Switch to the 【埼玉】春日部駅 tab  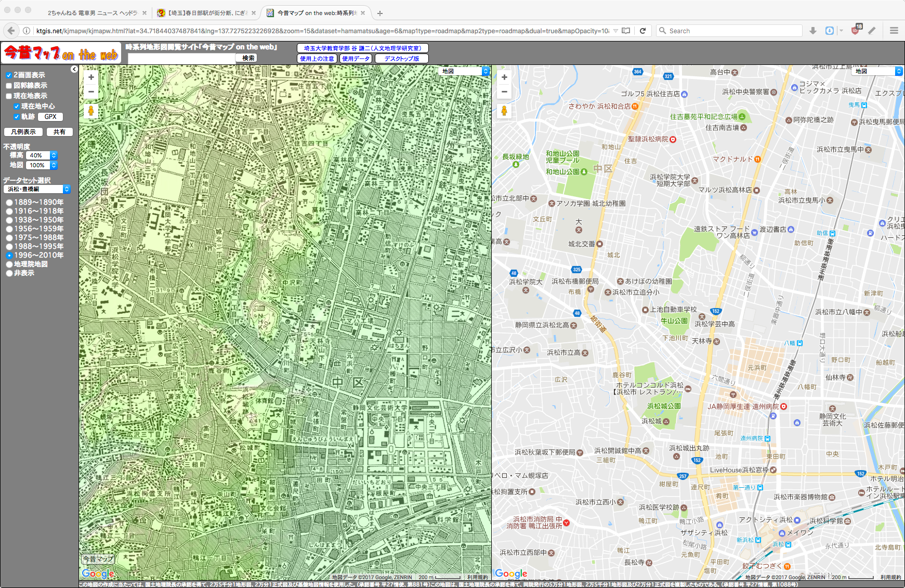tap(206, 13)
